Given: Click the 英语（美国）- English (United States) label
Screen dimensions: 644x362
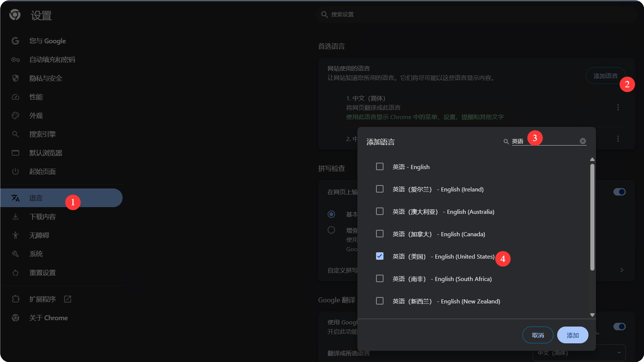Looking at the screenshot, I should click(443, 256).
